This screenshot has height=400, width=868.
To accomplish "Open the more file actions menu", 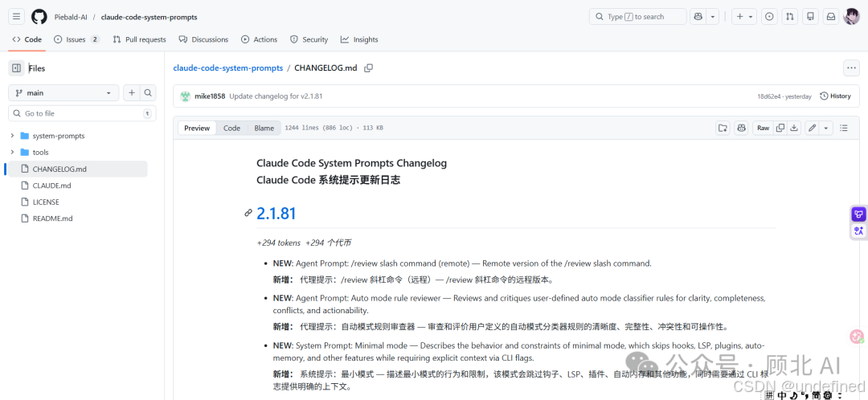I will tap(851, 68).
